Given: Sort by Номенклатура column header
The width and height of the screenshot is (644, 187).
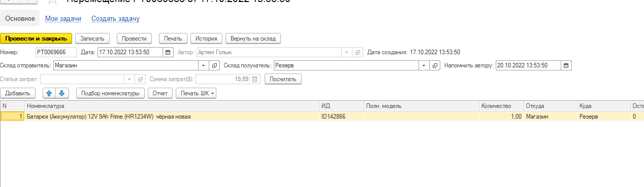Looking at the screenshot, I should pos(172,106).
